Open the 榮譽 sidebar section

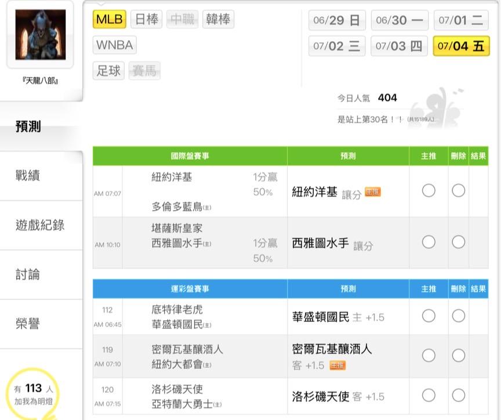click(28, 324)
